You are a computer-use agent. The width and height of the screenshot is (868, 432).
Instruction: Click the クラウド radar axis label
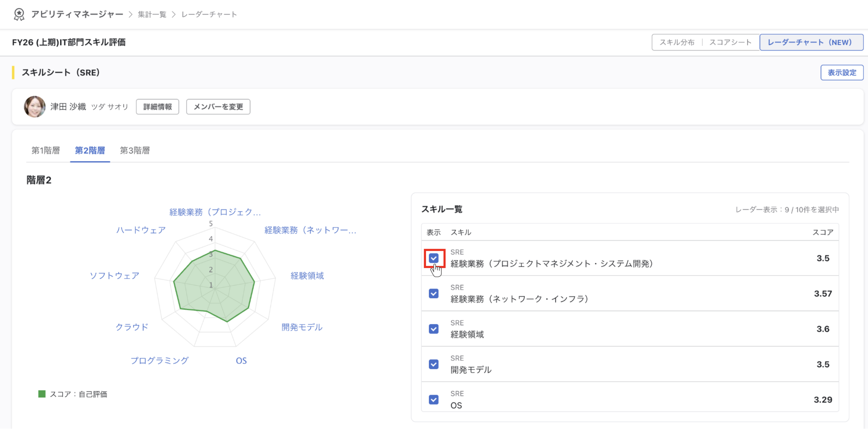click(x=132, y=327)
